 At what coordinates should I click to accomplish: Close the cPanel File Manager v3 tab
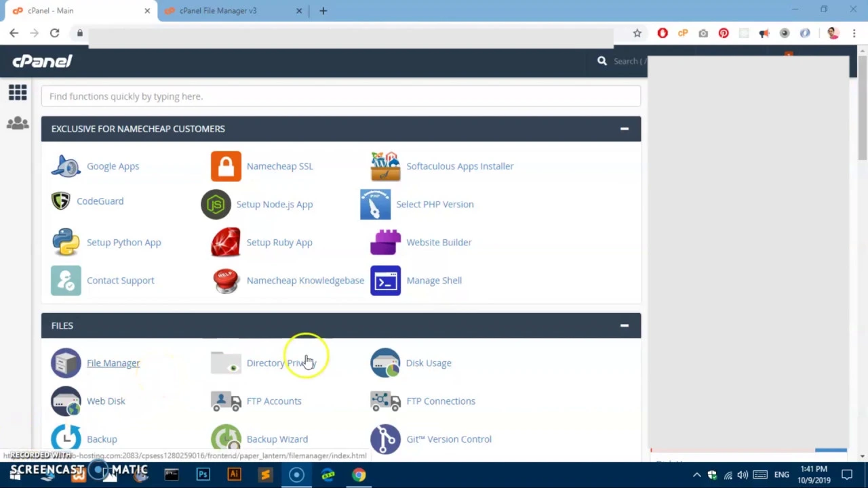point(300,11)
